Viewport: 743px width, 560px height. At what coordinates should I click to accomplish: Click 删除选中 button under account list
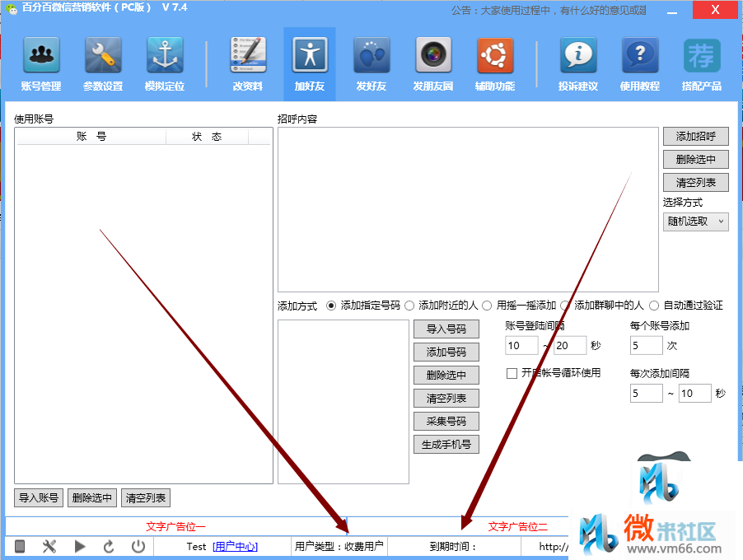(92, 498)
